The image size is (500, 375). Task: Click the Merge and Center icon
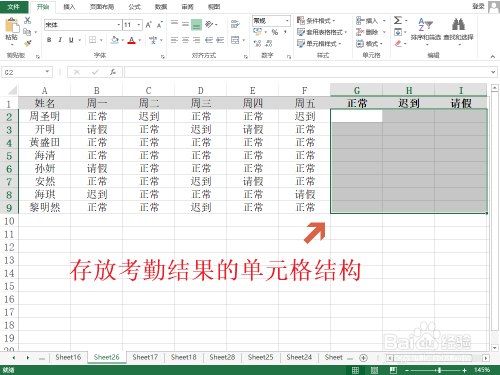pyautogui.click(x=235, y=40)
